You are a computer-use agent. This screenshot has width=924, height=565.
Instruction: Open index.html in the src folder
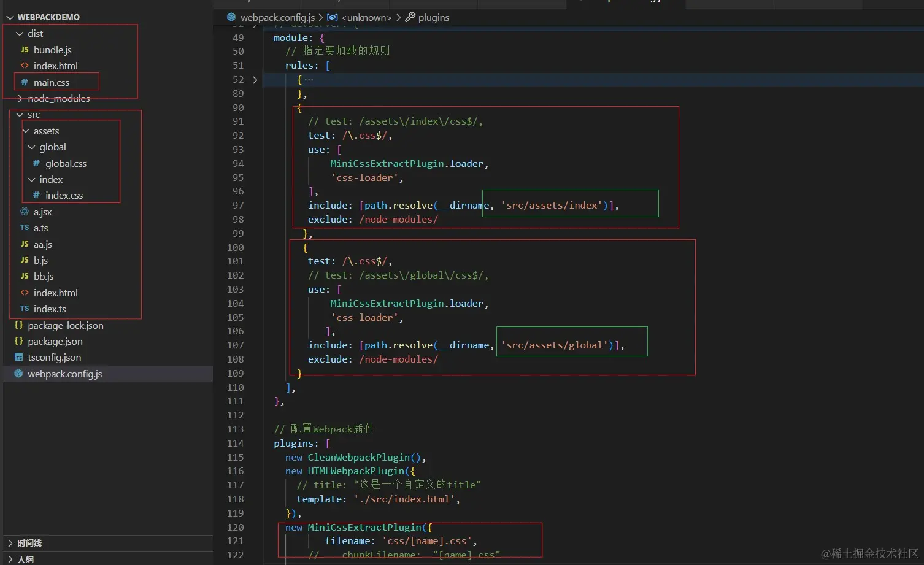[x=55, y=293]
